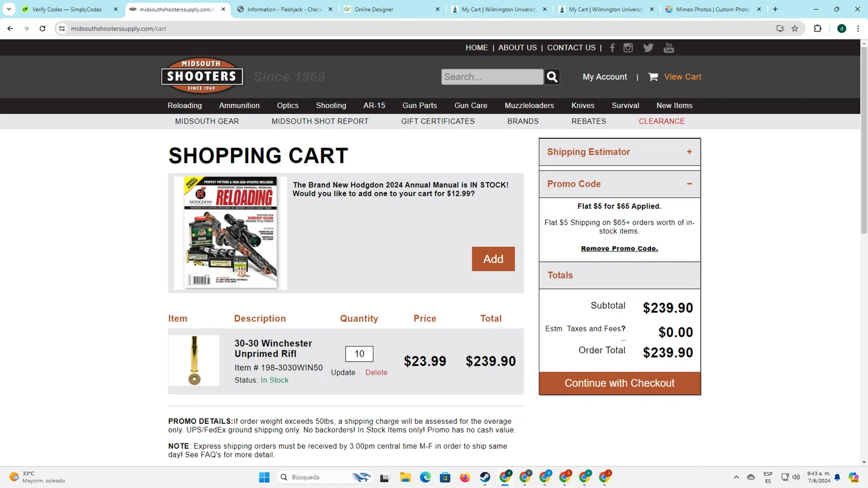Go back with browser back arrow
The width and height of the screenshot is (868, 488).
tap(10, 28)
